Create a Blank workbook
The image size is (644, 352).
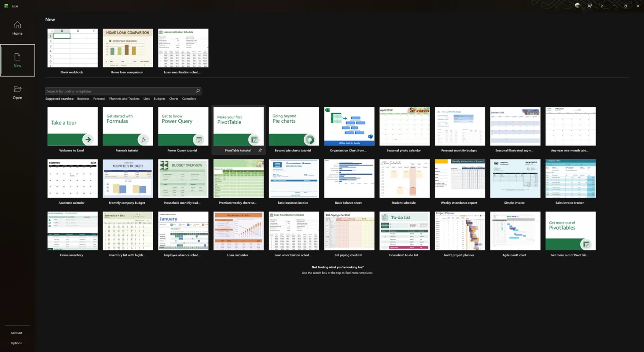pos(72,52)
